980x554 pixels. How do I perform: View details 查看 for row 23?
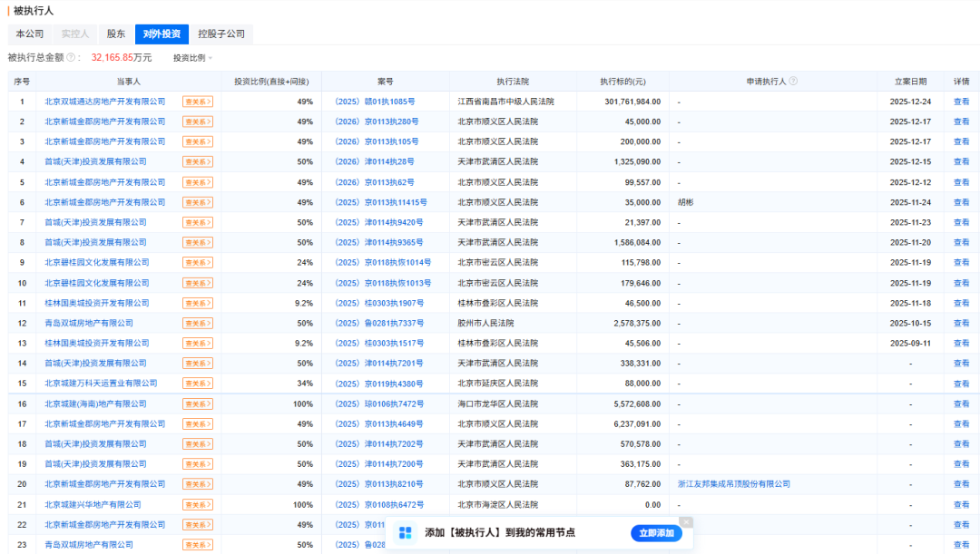click(961, 544)
